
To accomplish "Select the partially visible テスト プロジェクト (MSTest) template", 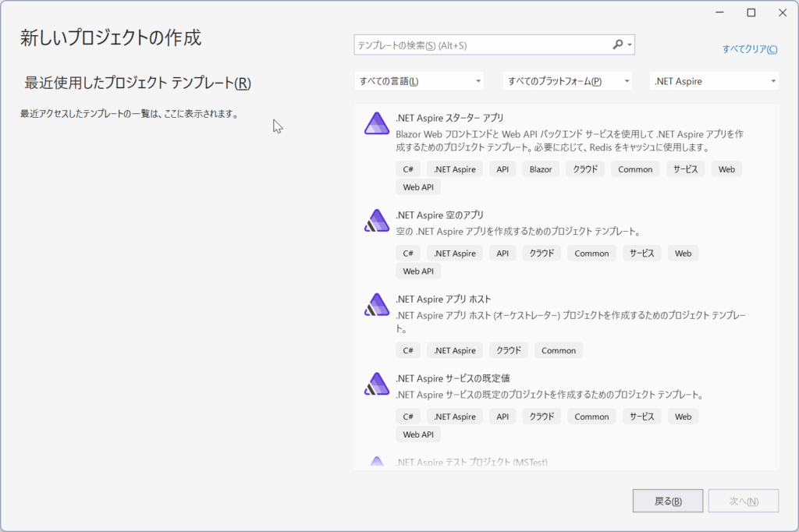I will 472,463.
